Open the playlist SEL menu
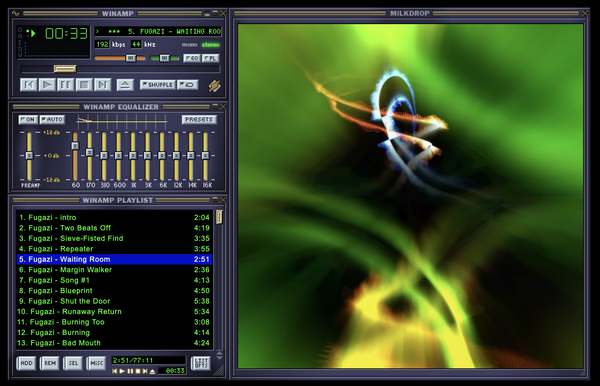 73,363
